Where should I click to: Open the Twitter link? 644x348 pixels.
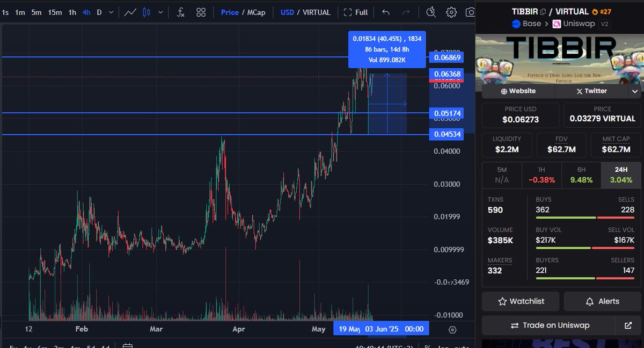coord(591,91)
